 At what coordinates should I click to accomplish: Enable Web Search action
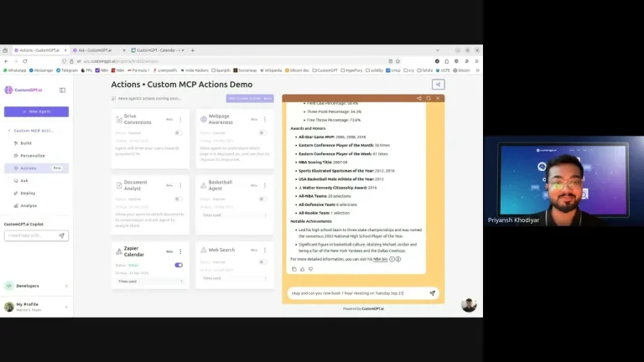pos(262,261)
